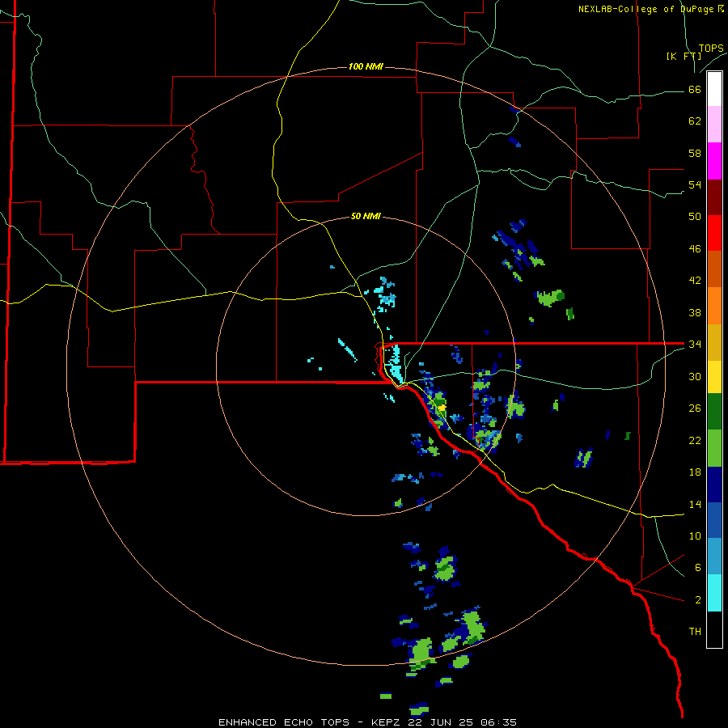Click the legend value 18
Viewport: 728px width, 728px height.
(695, 472)
